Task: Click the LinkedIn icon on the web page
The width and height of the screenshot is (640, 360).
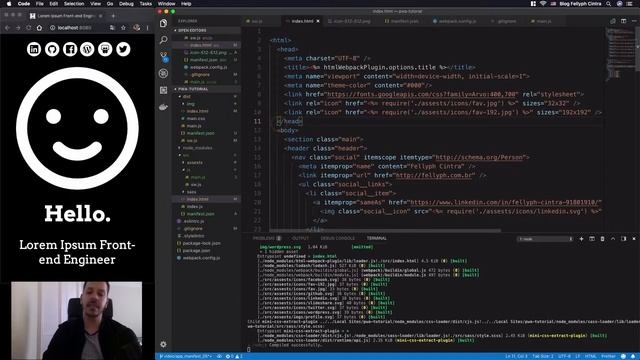Action: [x=34, y=49]
